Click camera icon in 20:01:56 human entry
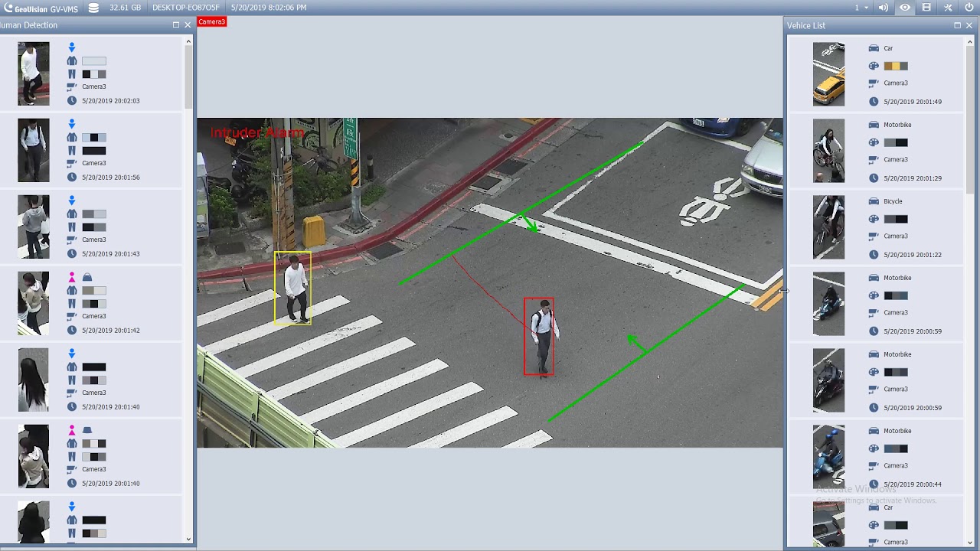Screen dimensions: 980x551 point(72,163)
